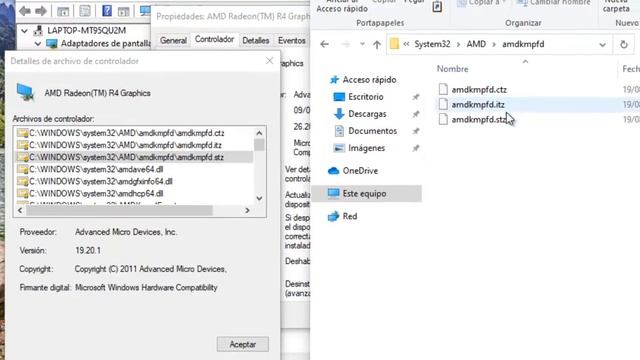
Task: Click the amdkmpfd.itz file icon in Explorer
Action: (443, 104)
